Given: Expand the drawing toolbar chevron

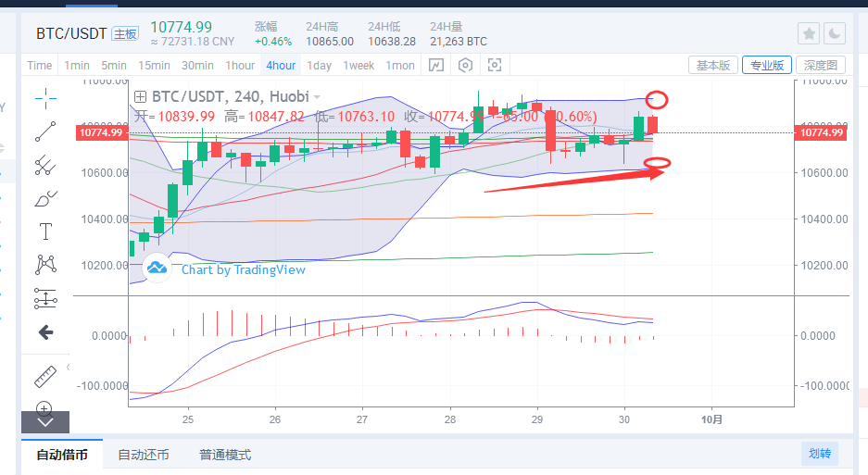Looking at the screenshot, I should click(45, 422).
